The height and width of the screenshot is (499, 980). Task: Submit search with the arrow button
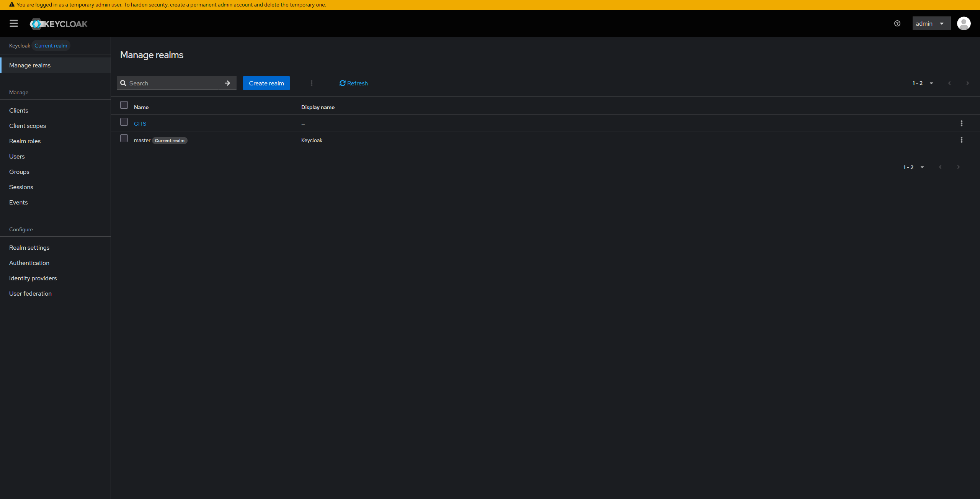[x=227, y=83]
